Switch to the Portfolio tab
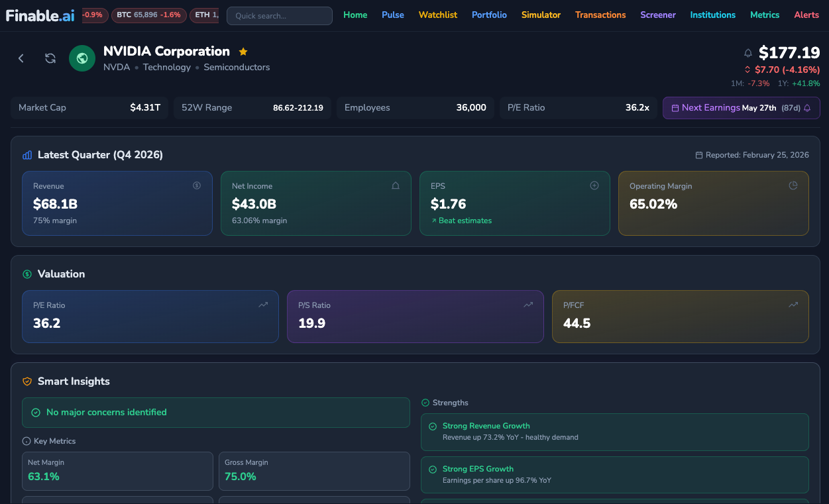Viewport: 829px width, 504px height. click(489, 13)
